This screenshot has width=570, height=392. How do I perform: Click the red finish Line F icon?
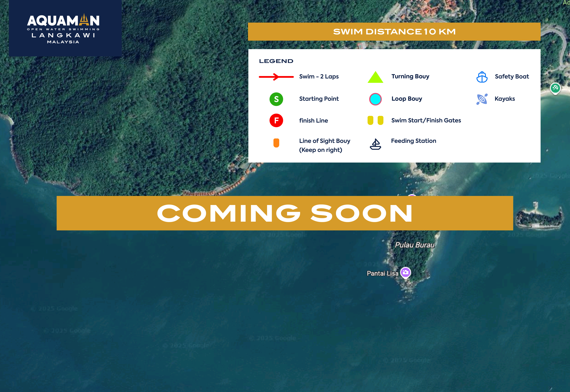[276, 120]
